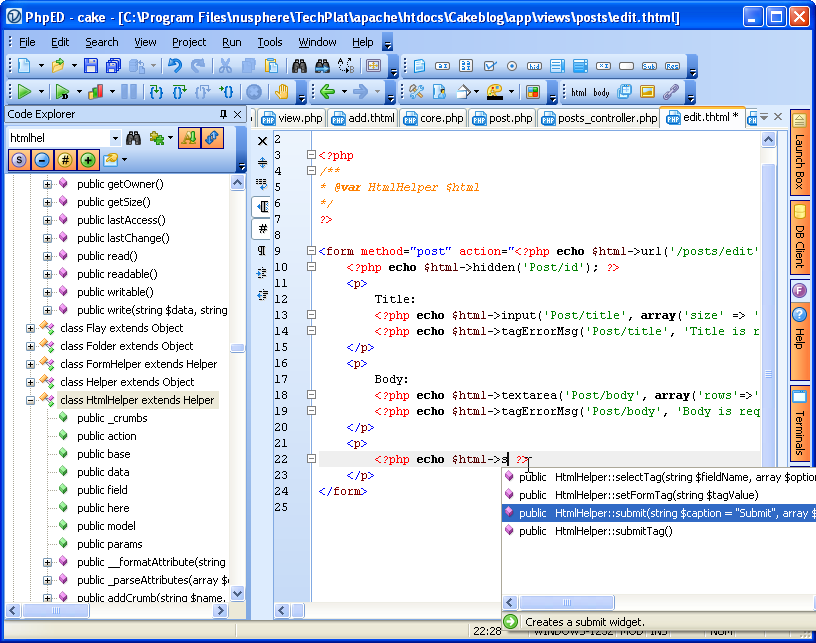
Task: Open Find with the main toolbar binoculars
Action: pyautogui.click(x=299, y=66)
